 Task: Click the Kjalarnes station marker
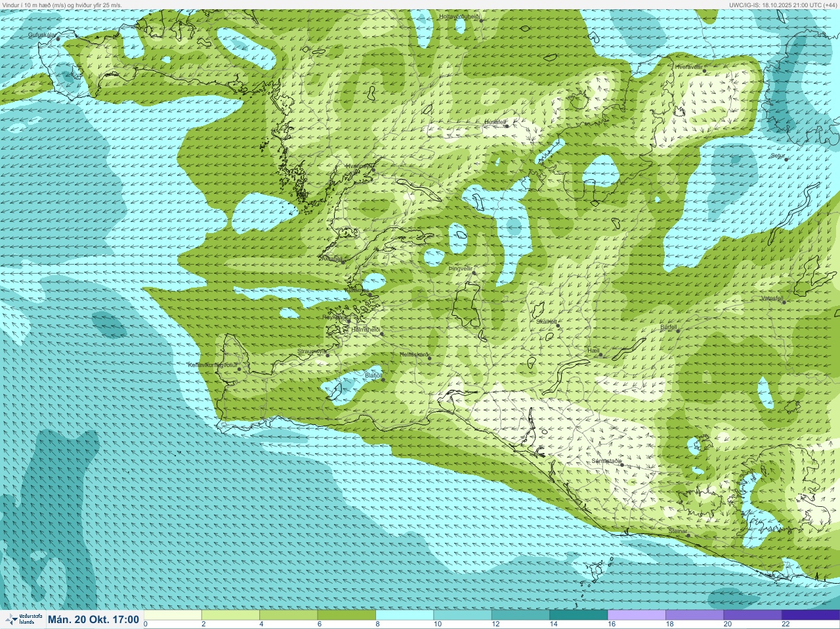click(x=370, y=295)
